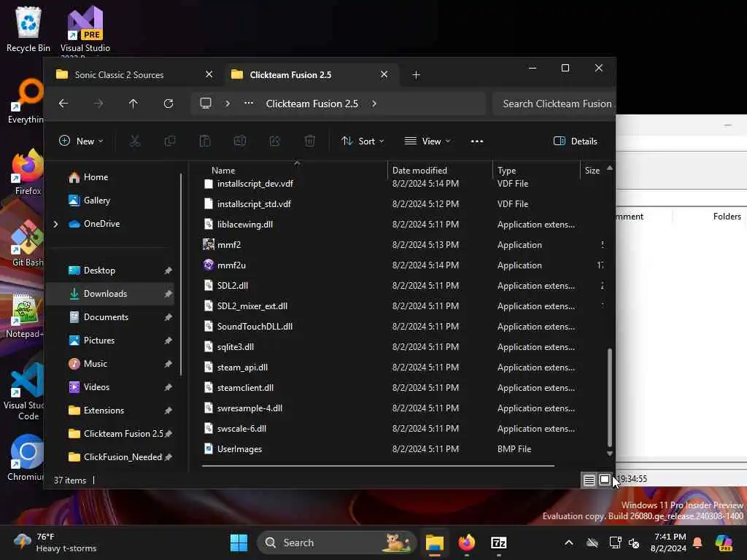Click the Rename icon in toolbar

pyautogui.click(x=239, y=141)
